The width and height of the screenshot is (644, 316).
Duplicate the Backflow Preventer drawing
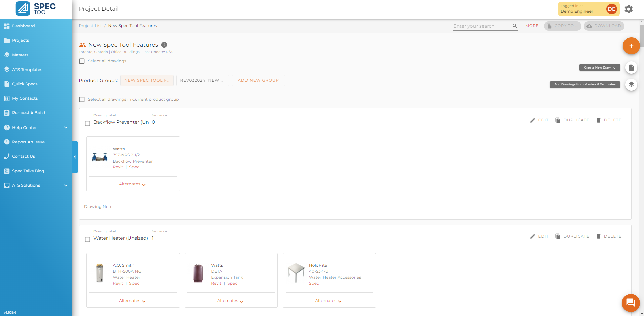(572, 120)
